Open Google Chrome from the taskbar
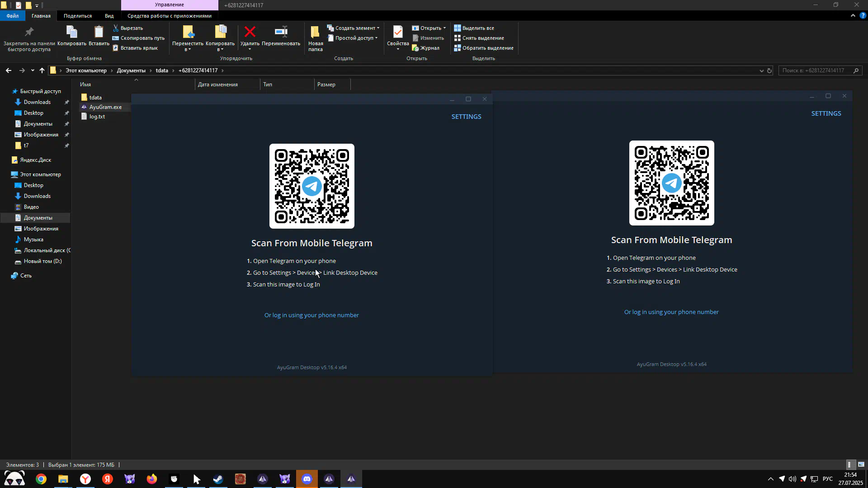The width and height of the screenshot is (868, 488). (41, 479)
